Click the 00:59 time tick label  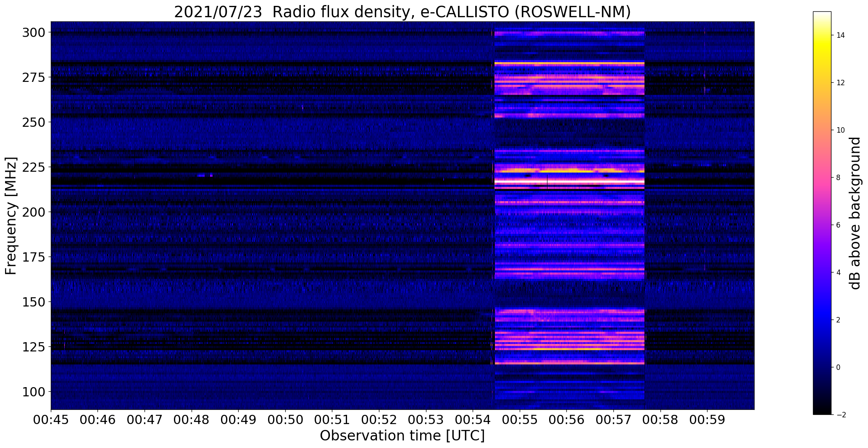(x=707, y=419)
